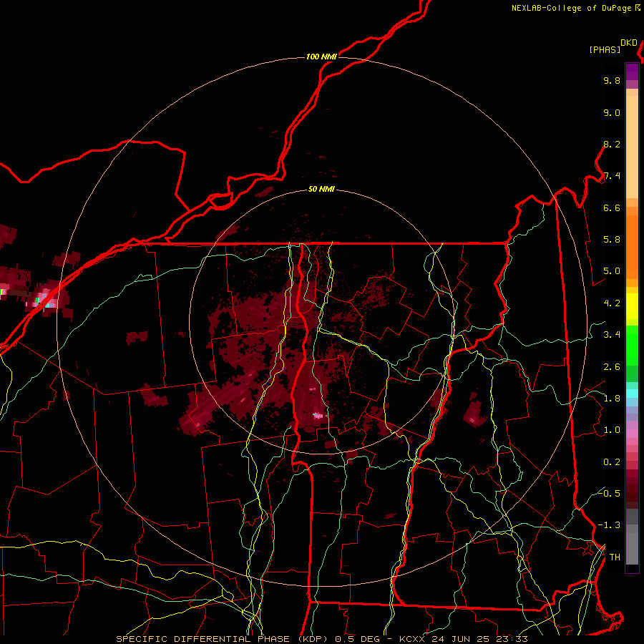
Task: Click the 0.5 DEG elevation text
Action: pyautogui.click(x=358, y=639)
